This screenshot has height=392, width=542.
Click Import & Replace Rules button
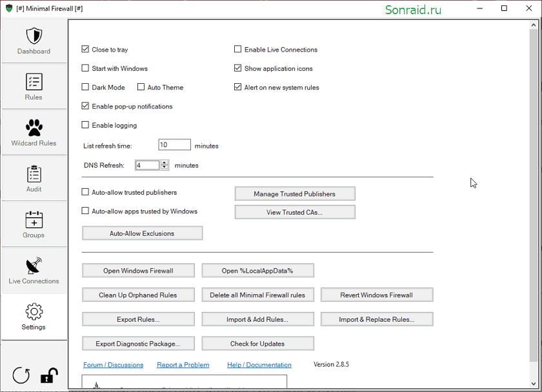(x=377, y=320)
